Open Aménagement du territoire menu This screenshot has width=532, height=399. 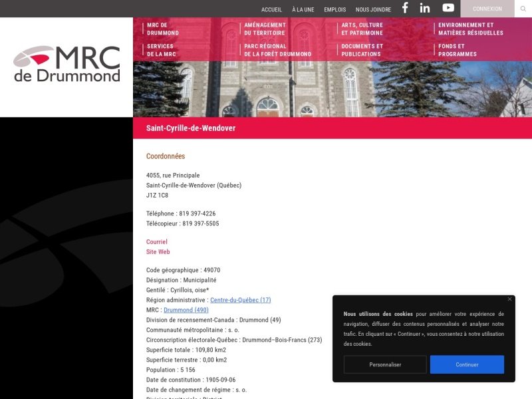point(265,29)
